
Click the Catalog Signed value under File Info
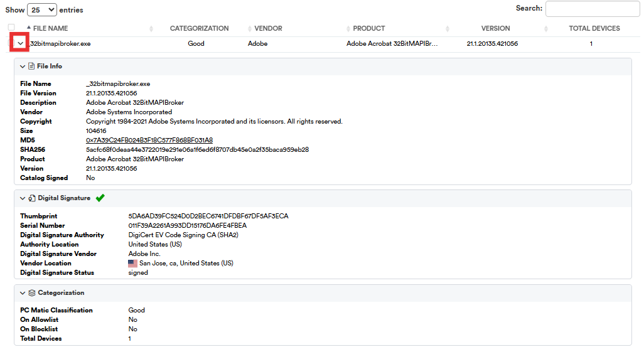tap(90, 178)
